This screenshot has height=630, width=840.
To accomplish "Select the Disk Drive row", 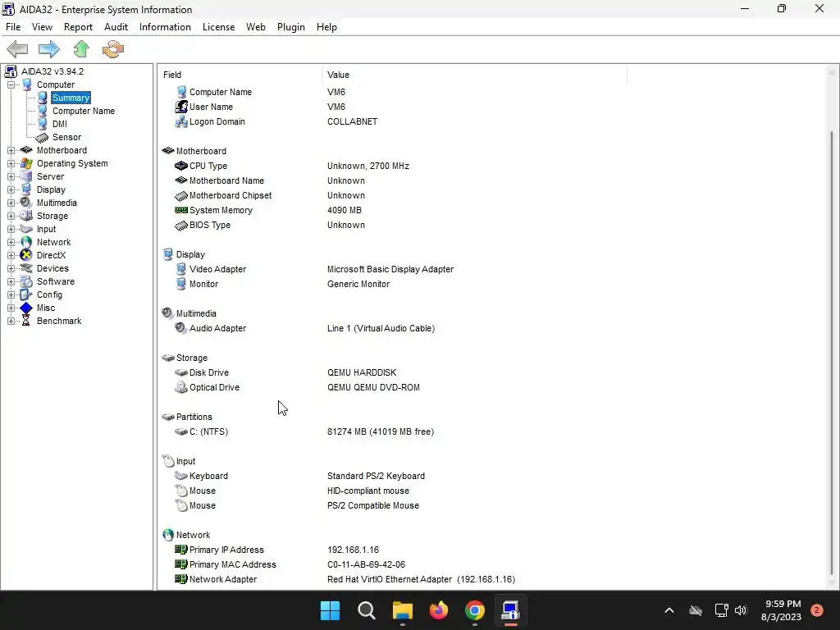I will [x=394, y=372].
